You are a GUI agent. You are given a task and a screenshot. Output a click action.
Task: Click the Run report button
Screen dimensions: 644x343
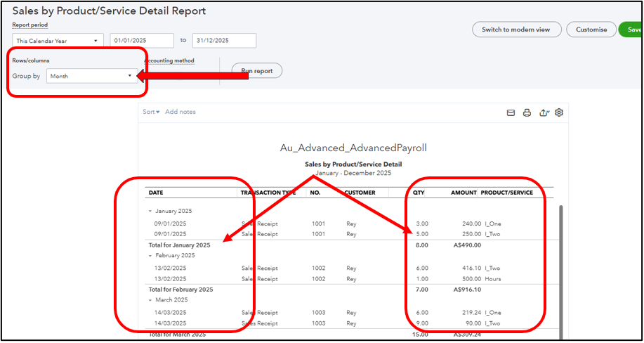(257, 71)
